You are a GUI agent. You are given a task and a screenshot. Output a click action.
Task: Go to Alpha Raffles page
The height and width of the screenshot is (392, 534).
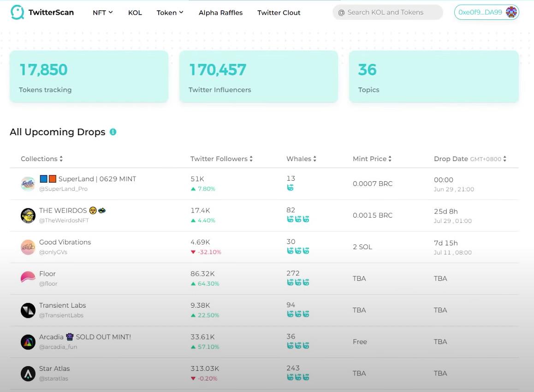tap(220, 12)
